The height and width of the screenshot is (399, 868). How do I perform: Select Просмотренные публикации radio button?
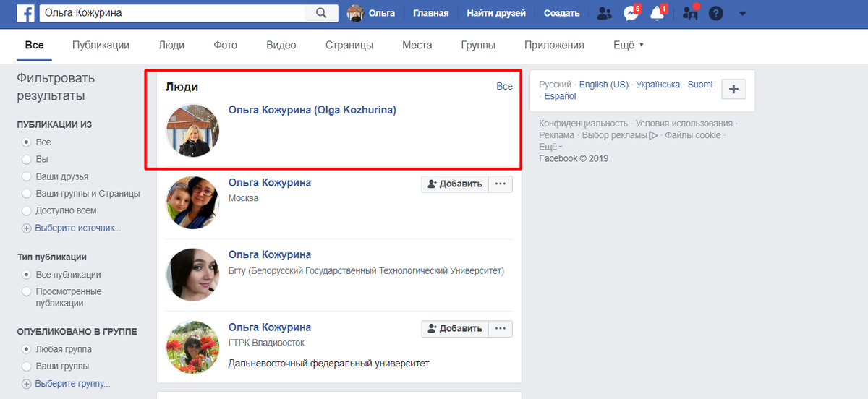tap(27, 291)
